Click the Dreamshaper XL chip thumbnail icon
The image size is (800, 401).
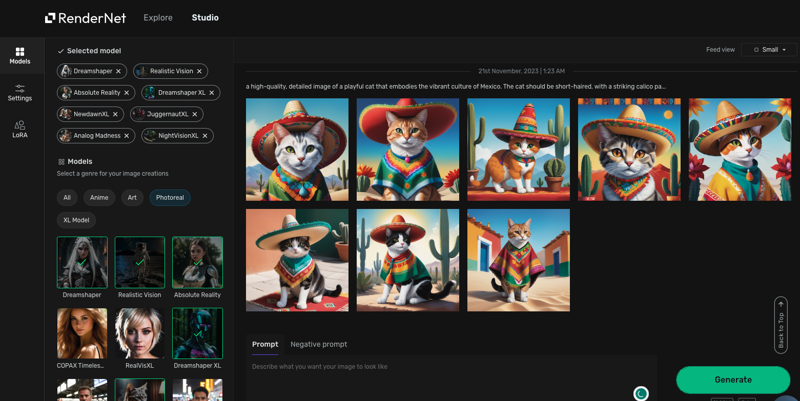point(149,93)
